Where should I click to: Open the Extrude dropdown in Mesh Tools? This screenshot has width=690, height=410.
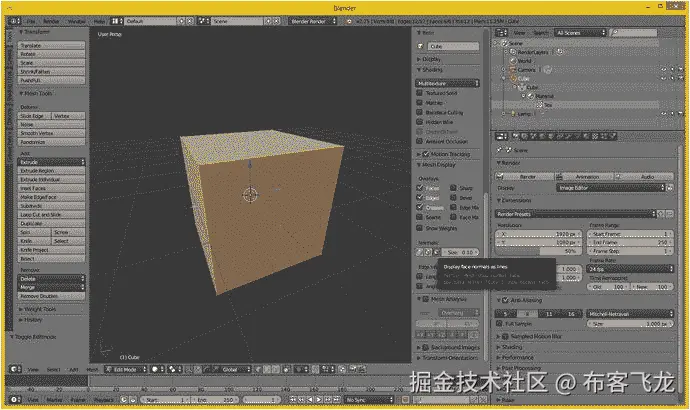click(x=51, y=162)
